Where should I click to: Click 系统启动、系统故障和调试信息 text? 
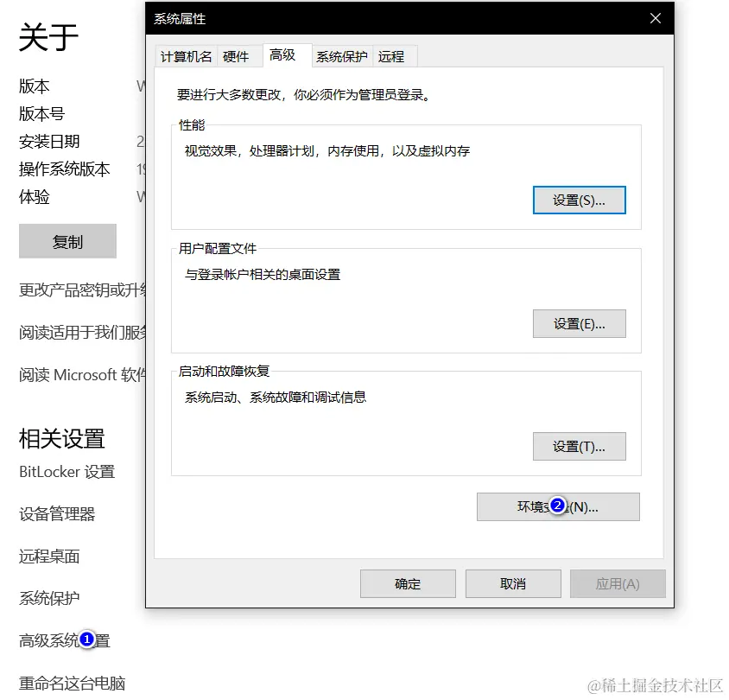tap(276, 398)
